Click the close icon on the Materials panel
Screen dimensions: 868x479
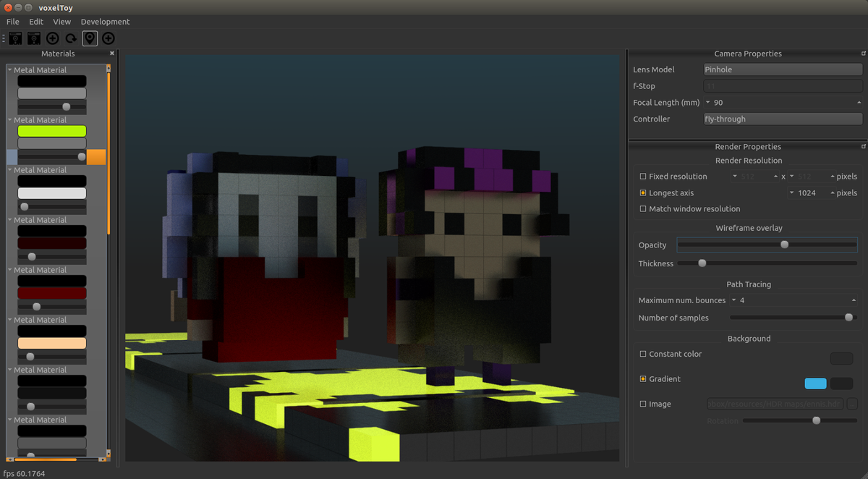pyautogui.click(x=112, y=53)
